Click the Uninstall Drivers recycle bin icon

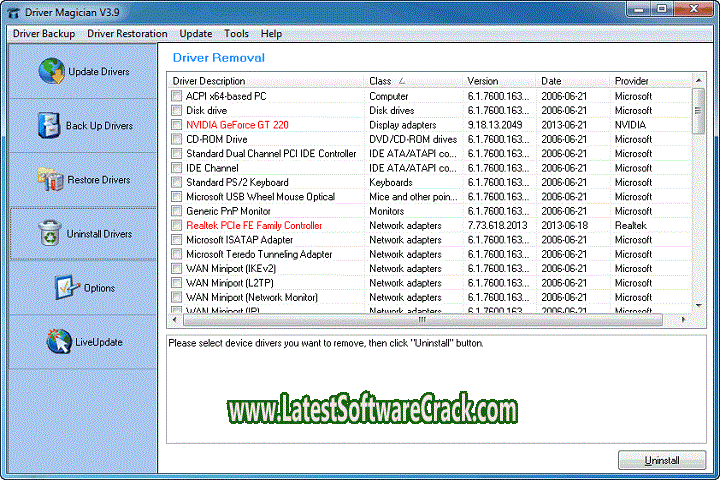pos(50,233)
